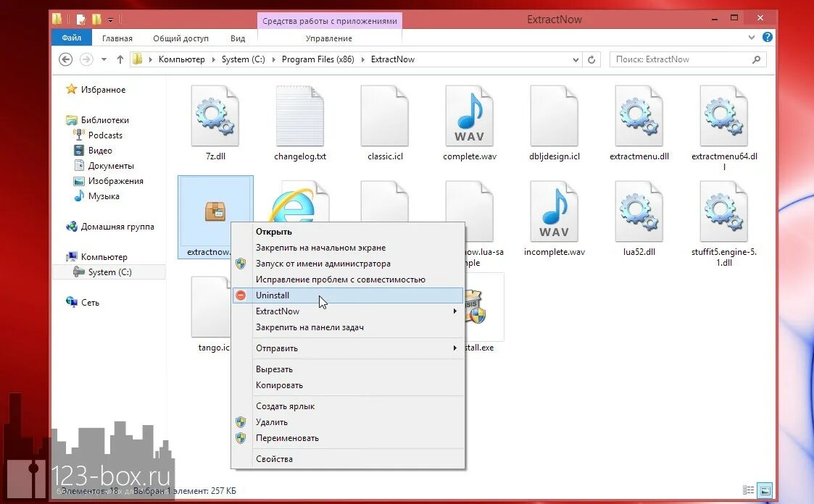The height and width of the screenshot is (504, 814).
Task: Select the changelog.txt file icon
Action: 300,116
